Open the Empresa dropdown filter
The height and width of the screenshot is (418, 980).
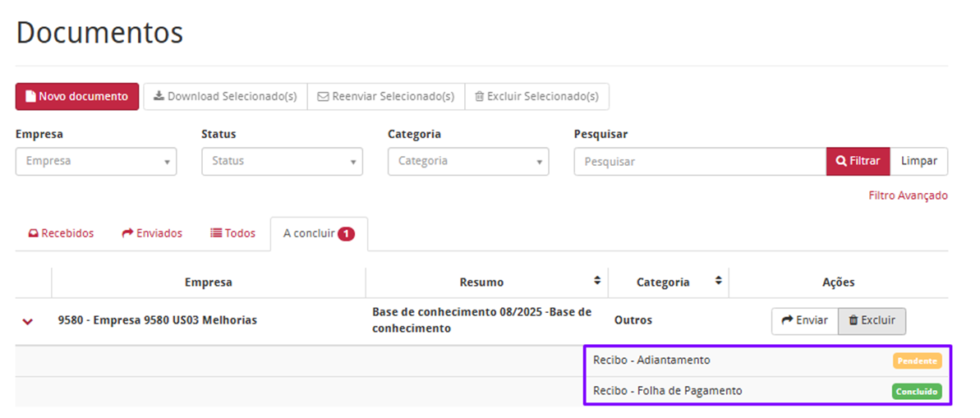pos(96,161)
